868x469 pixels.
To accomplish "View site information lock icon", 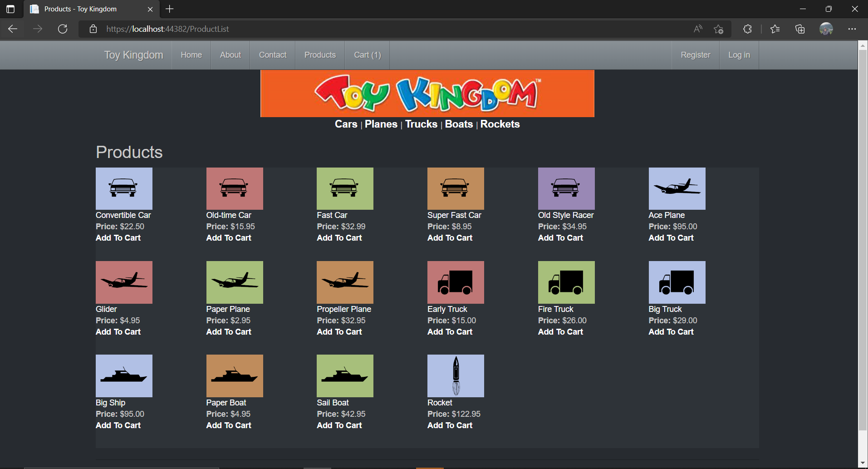I will [93, 29].
